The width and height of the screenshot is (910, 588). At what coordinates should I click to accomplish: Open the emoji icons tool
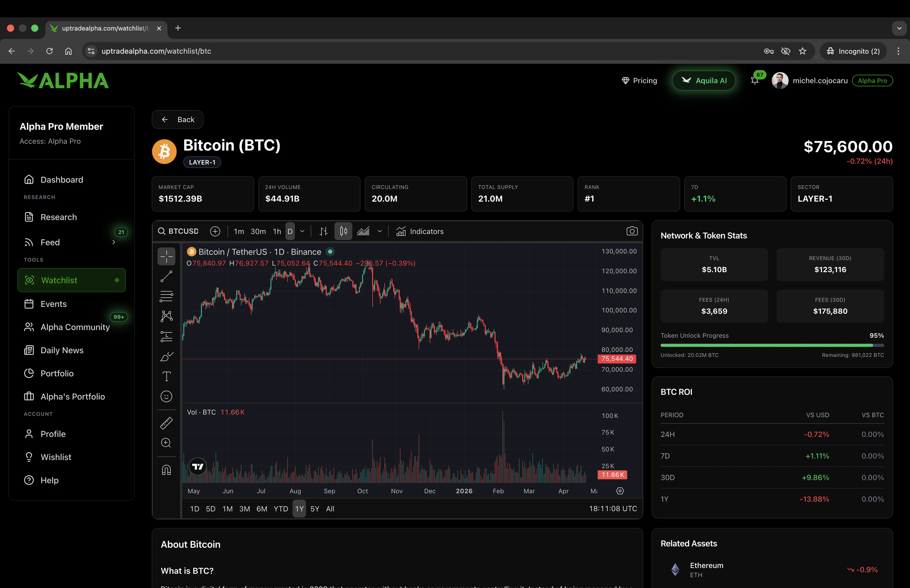coord(166,396)
